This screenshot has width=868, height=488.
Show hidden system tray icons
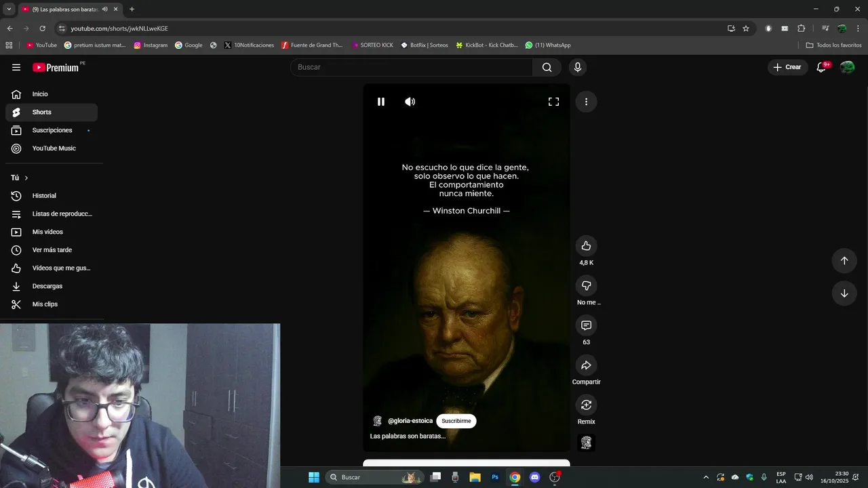coord(706,477)
